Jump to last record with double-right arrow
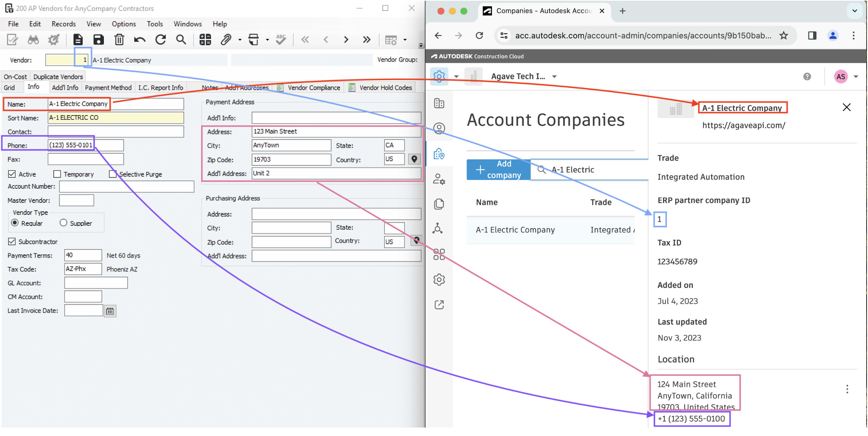The image size is (868, 436). 366,40
